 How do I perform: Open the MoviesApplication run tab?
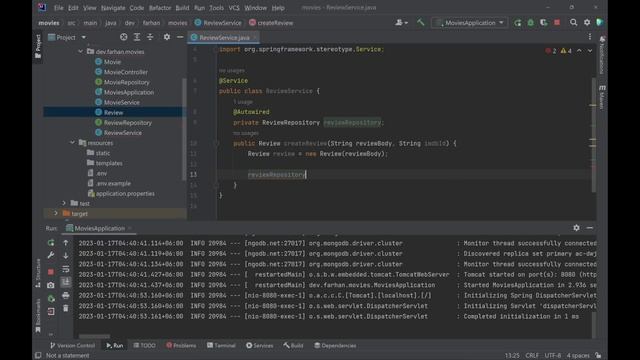point(100,228)
